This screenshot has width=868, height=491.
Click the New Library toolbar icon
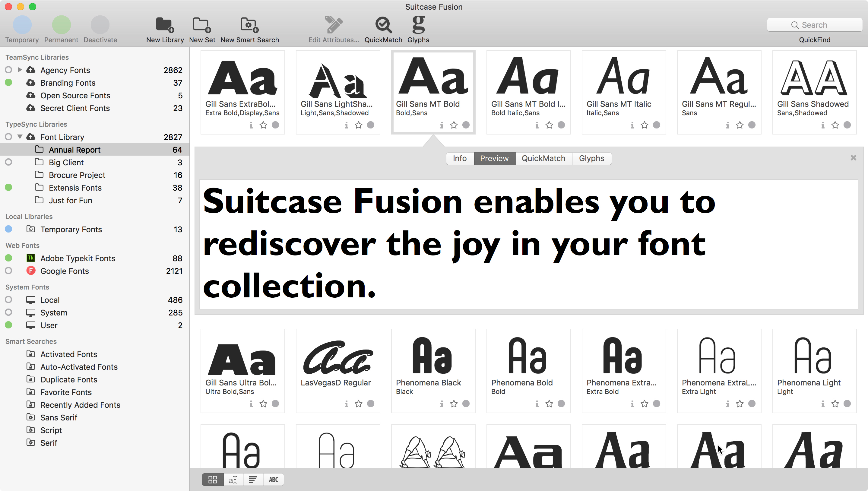pyautogui.click(x=165, y=25)
